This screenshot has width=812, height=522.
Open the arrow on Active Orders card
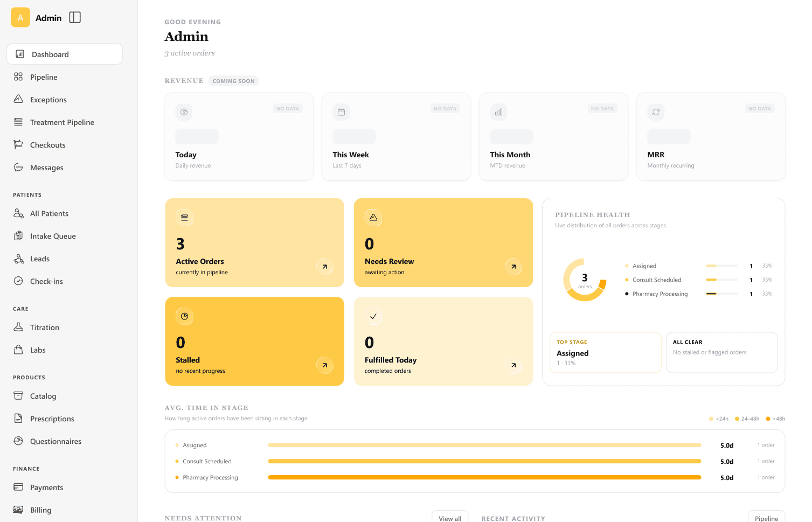click(324, 267)
